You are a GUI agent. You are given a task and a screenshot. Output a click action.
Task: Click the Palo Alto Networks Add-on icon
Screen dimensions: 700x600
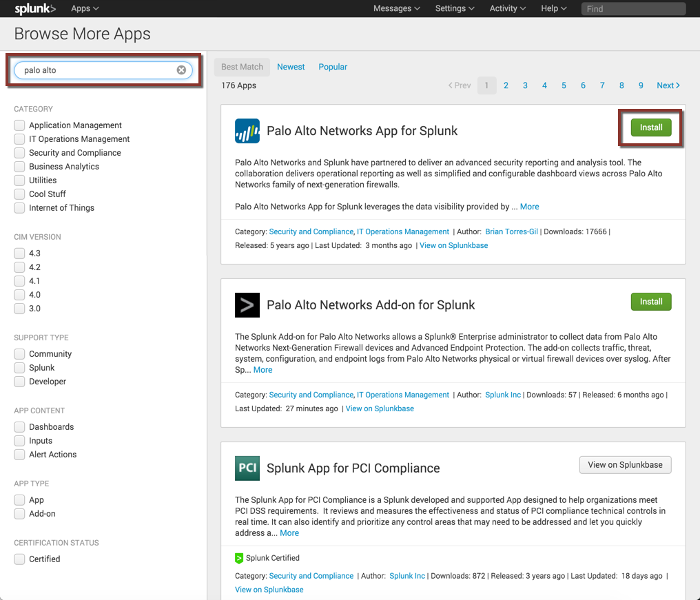pyautogui.click(x=247, y=304)
